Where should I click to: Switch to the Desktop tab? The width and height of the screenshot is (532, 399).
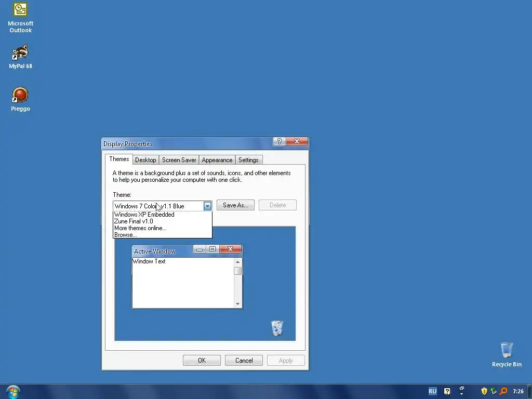[145, 160]
